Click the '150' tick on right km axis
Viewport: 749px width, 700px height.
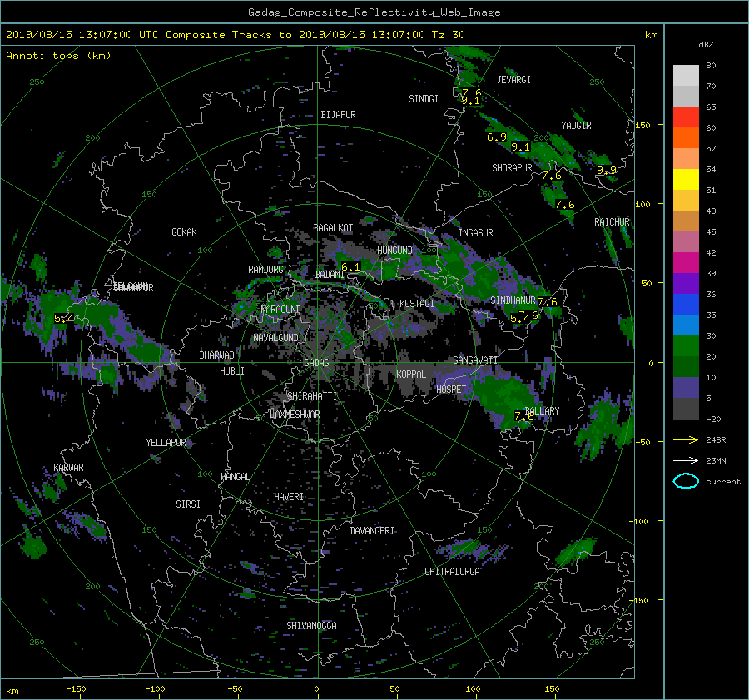tap(643, 125)
